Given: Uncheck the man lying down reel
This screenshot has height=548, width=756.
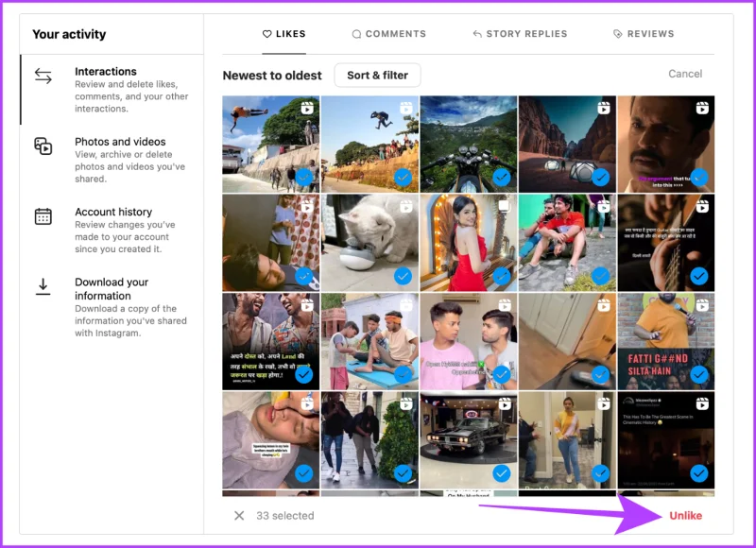Looking at the screenshot, I should click(x=303, y=276).
